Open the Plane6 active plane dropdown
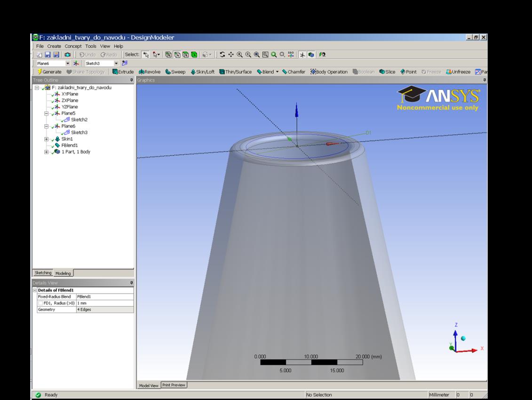 (68, 63)
